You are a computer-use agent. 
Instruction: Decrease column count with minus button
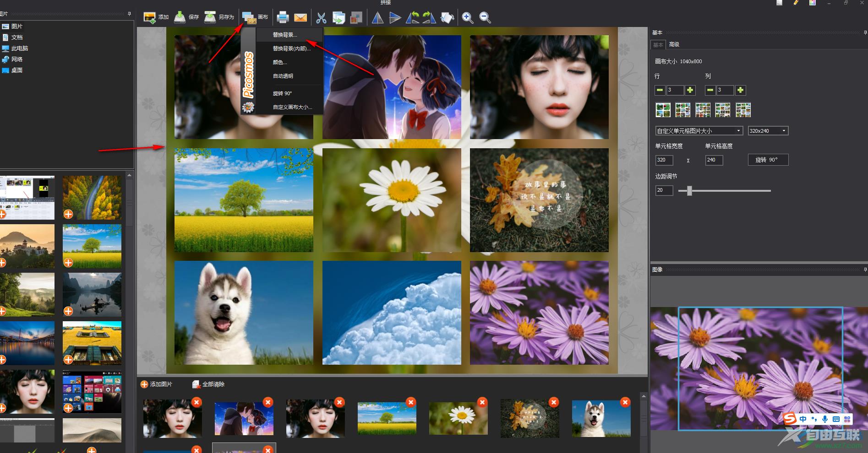(x=710, y=90)
